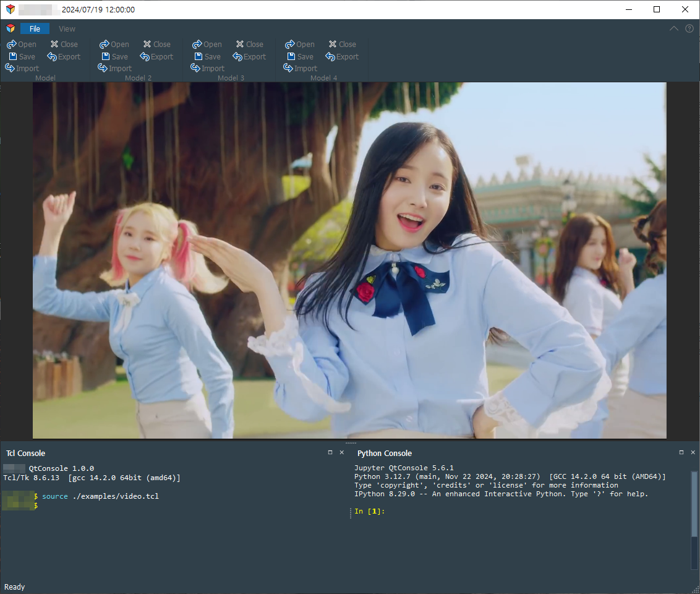Click the splitter handle above consoles
Viewport: 700px width, 594px height.
click(351, 443)
